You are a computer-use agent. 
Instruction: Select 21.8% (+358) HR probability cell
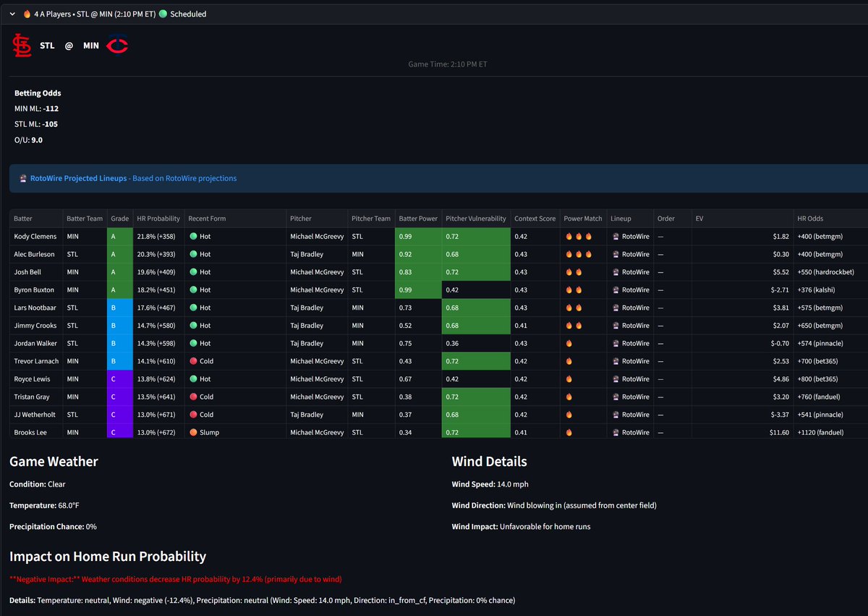click(x=158, y=236)
